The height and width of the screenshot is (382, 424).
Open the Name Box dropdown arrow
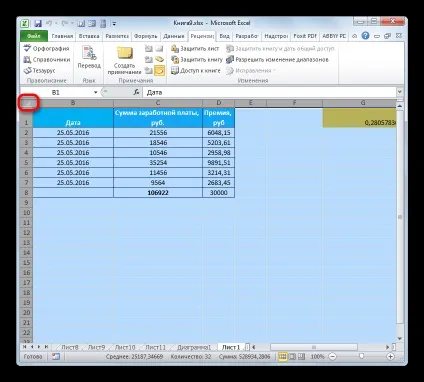[x=95, y=92]
